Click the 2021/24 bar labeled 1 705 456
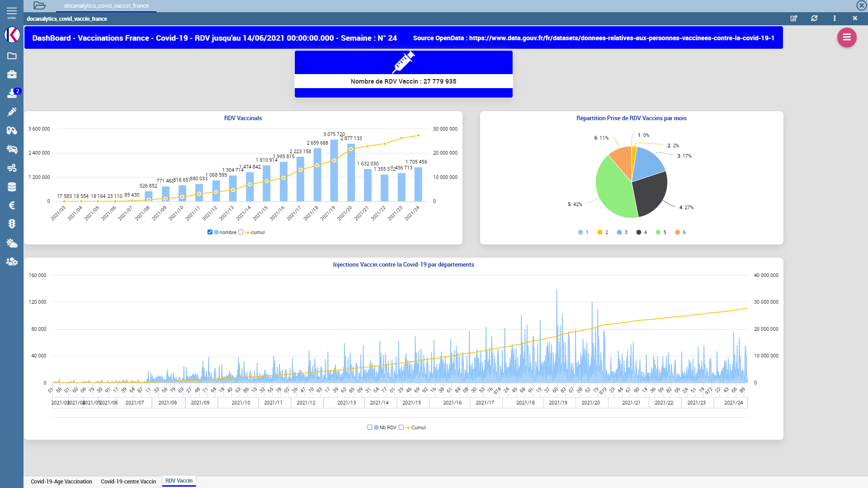This screenshot has width=868, height=488. (x=418, y=184)
